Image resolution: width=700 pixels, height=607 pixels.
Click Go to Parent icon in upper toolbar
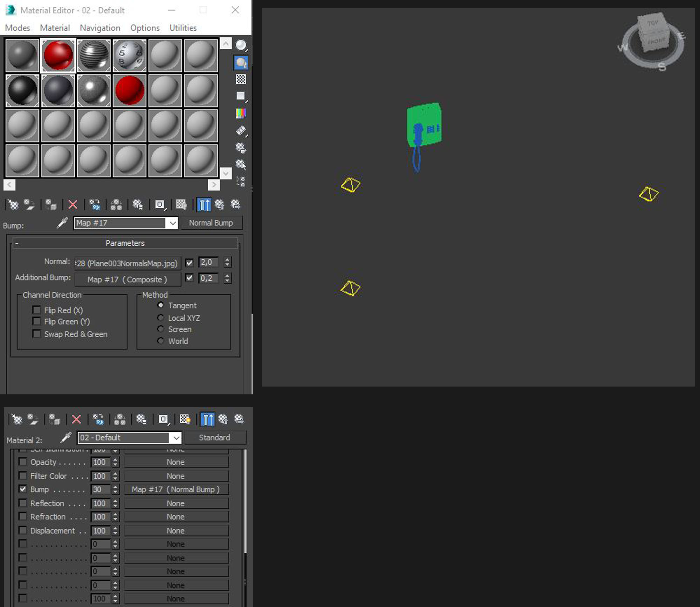pos(220,204)
